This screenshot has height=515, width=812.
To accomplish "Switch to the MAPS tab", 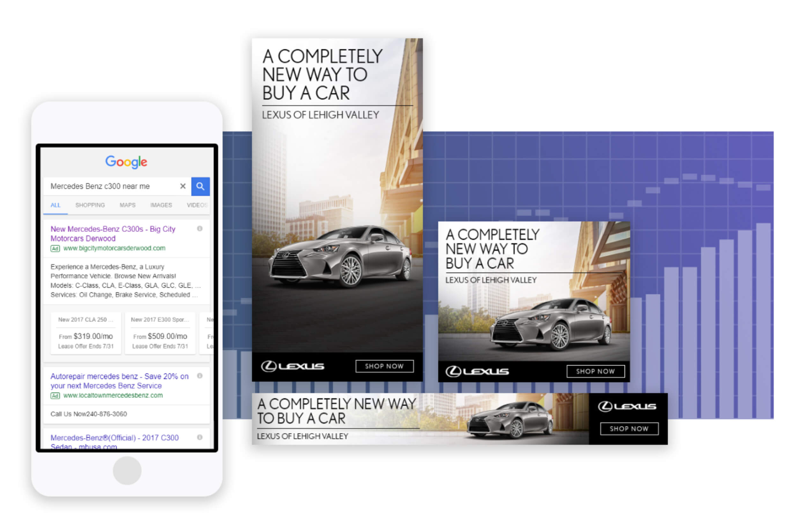I will point(128,205).
